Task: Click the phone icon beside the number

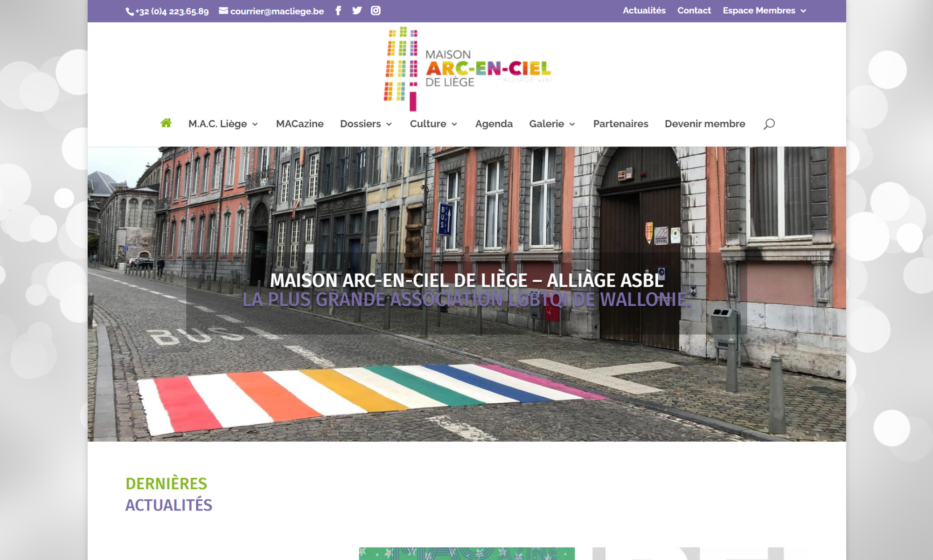Action: pos(130,12)
